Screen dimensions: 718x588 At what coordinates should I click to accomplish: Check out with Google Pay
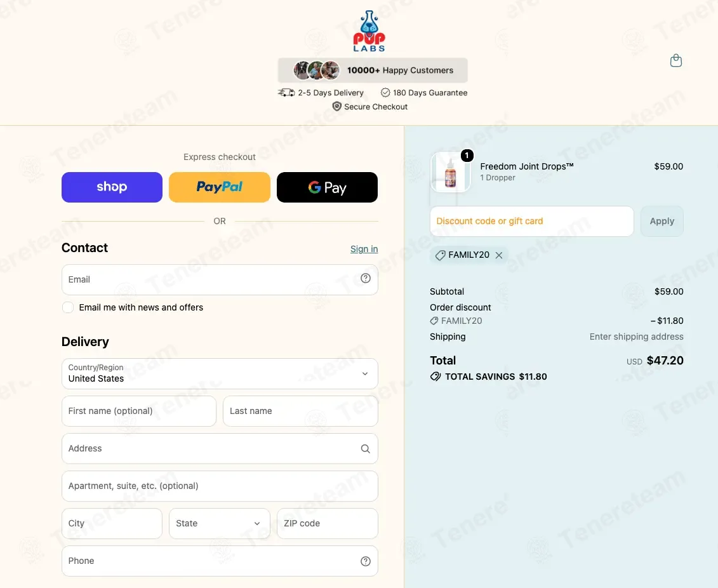[x=328, y=187]
